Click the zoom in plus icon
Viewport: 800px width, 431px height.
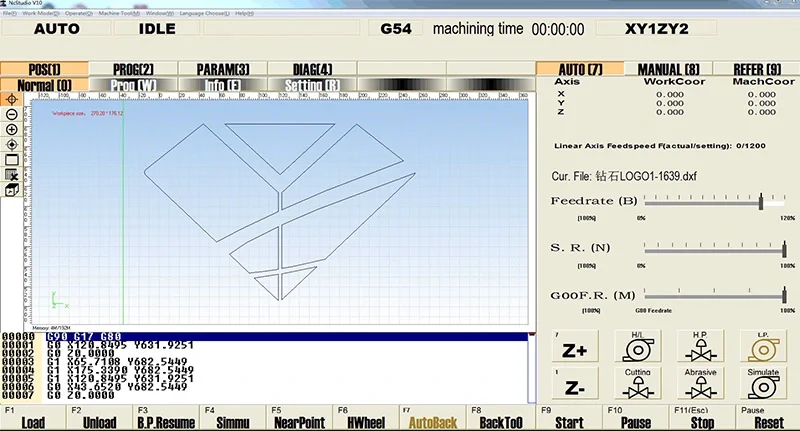[11, 130]
